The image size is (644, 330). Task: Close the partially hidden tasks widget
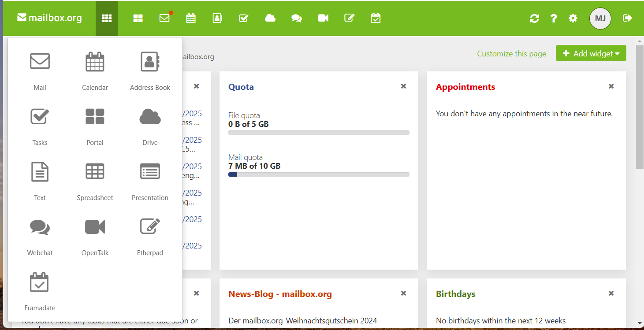pyautogui.click(x=197, y=293)
